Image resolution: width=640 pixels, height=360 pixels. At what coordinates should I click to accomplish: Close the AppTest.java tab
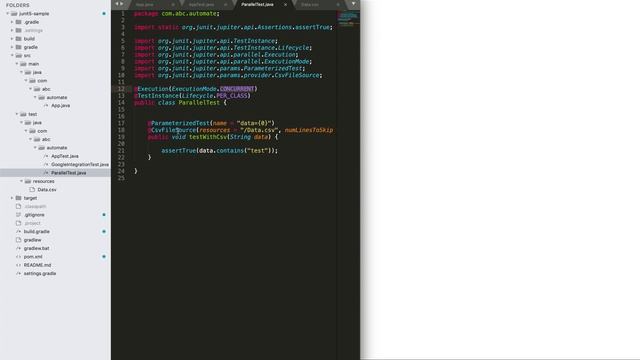click(225, 4)
